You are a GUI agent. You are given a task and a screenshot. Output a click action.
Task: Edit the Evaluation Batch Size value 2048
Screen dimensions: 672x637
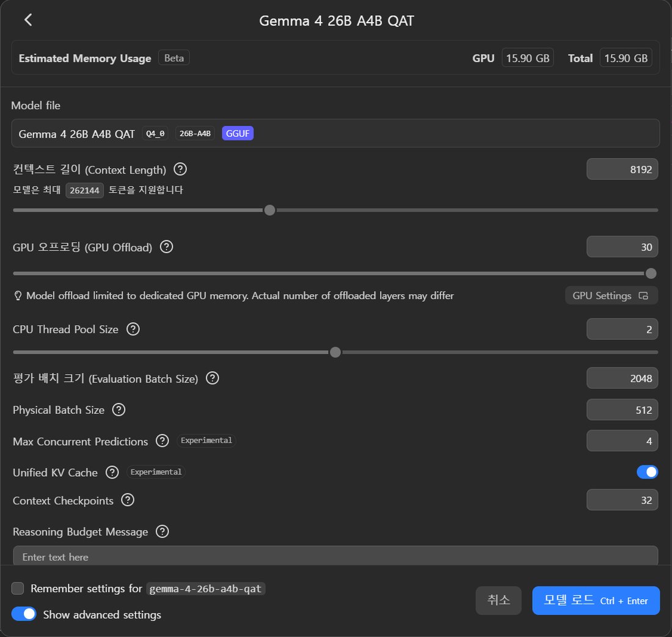tap(622, 378)
